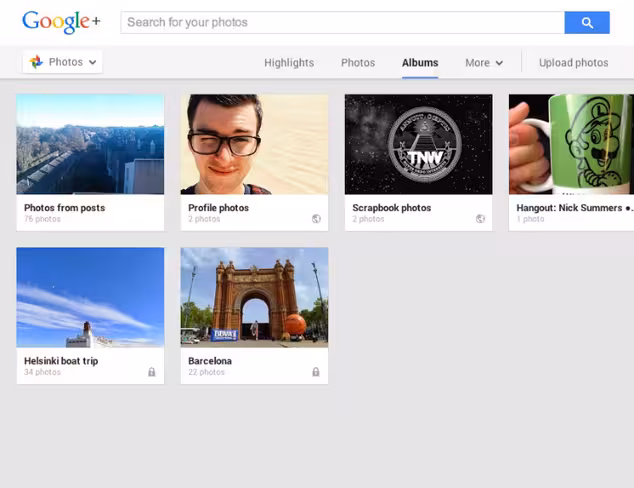Screen dimensions: 634x488
Task: Click the lock icon on Helsinki boat trip
Action: pos(152,372)
